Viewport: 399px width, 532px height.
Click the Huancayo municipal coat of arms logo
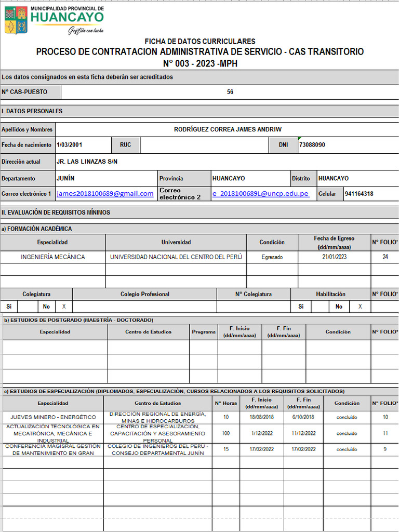click(16, 20)
